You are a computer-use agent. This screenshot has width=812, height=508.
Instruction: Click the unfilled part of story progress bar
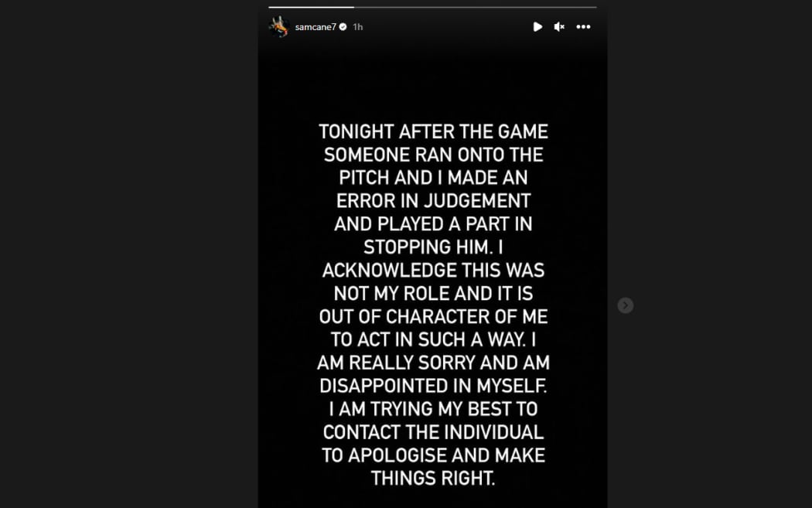475,7
